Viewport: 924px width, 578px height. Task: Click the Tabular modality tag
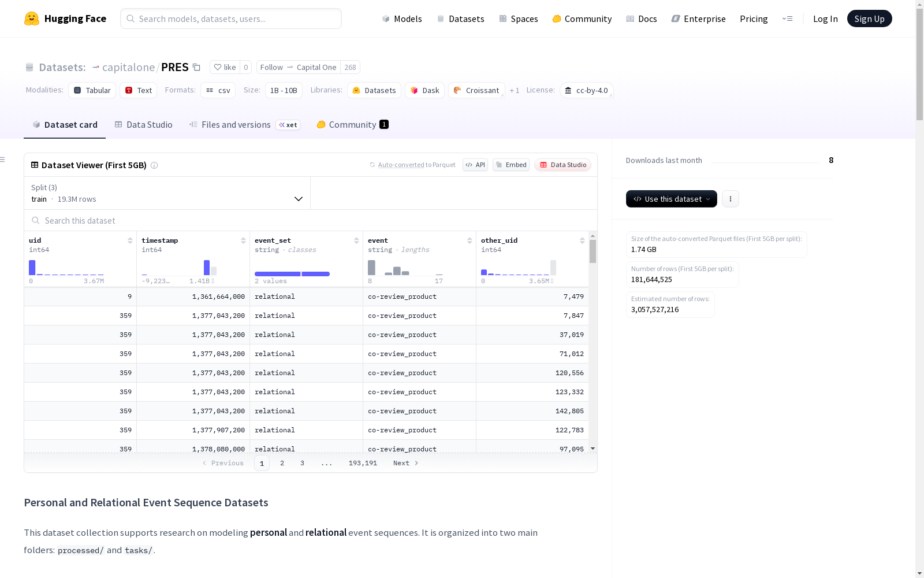click(92, 90)
